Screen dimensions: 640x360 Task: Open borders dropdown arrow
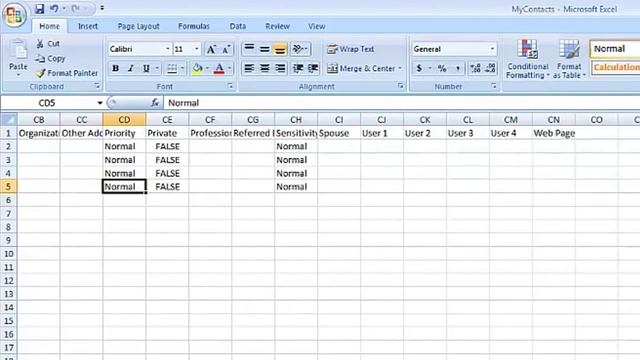182,68
